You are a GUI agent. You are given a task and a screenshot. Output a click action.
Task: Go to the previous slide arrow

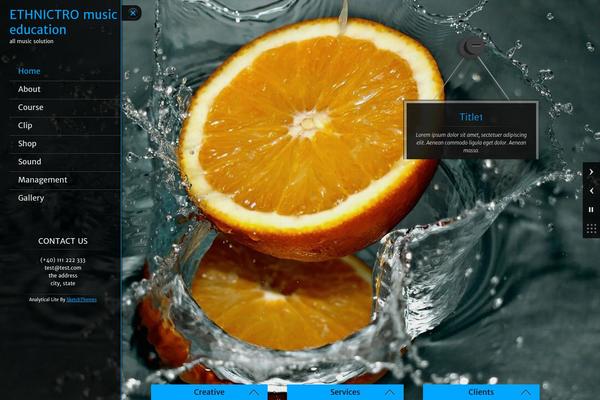(x=591, y=191)
